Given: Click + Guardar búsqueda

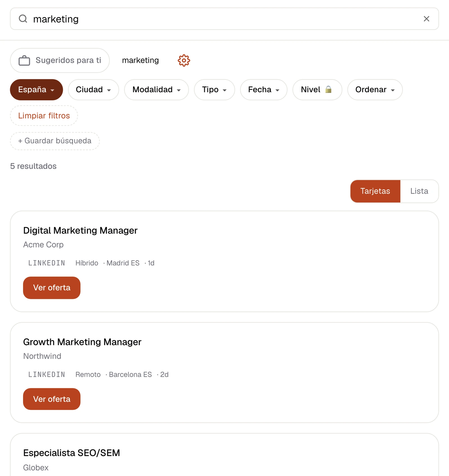Looking at the screenshot, I should point(55,141).
